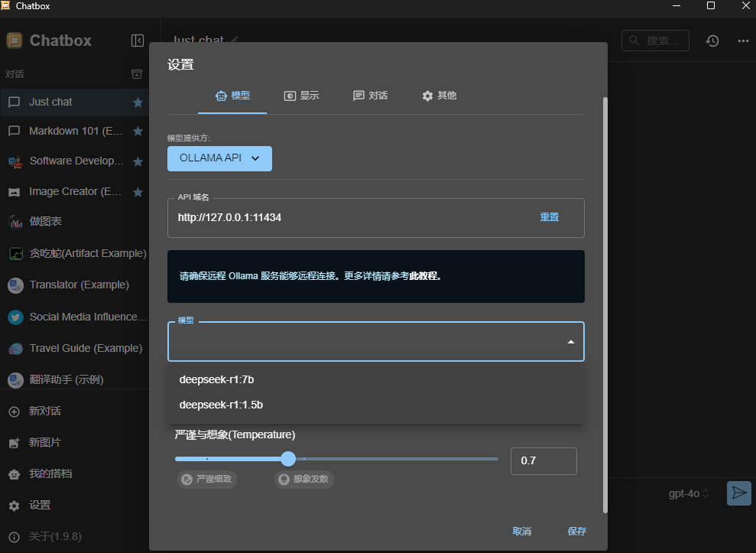Open the 此教程 tutorial link
The height and width of the screenshot is (553, 756).
[423, 276]
